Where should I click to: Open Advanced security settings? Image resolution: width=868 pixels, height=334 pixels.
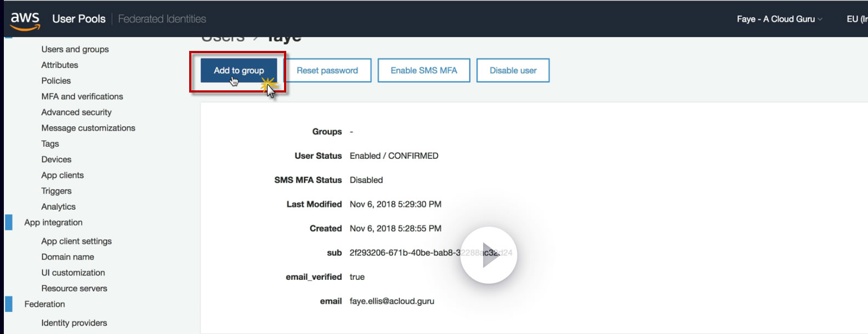[76, 112]
